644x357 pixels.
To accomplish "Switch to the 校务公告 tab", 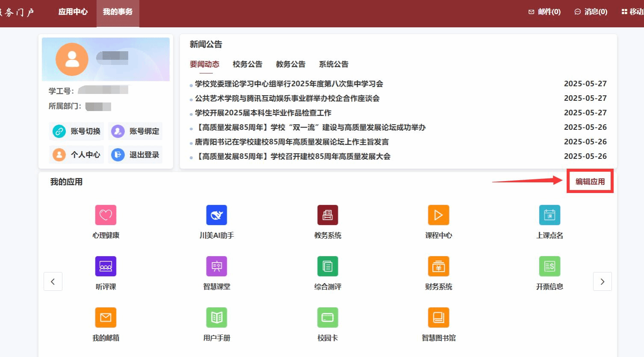I will 247,64.
